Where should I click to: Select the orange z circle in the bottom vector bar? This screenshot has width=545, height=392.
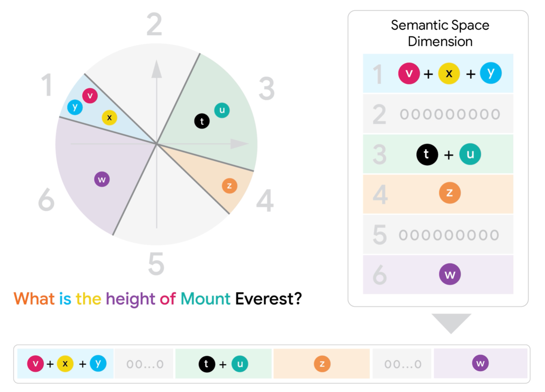pyautogui.click(x=322, y=364)
